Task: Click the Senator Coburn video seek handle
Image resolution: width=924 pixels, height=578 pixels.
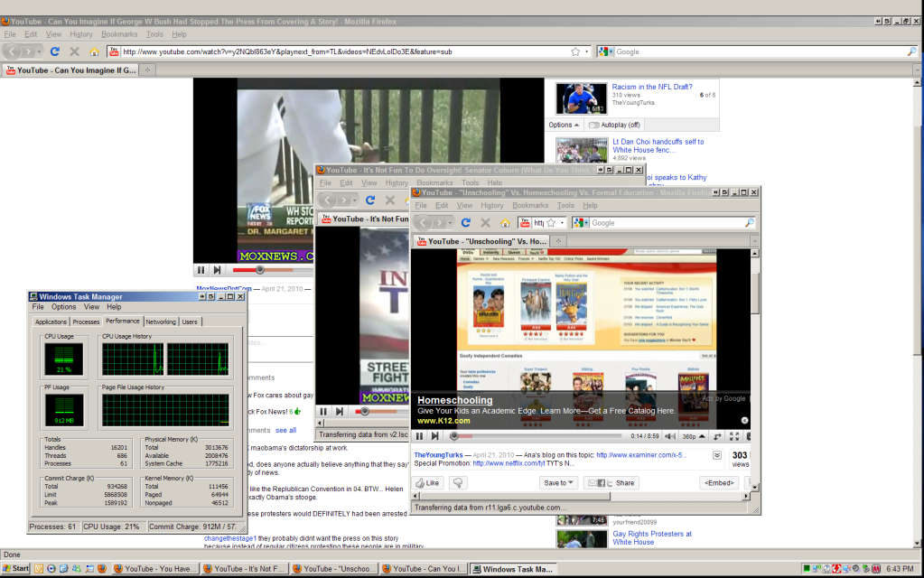Action: click(x=365, y=411)
